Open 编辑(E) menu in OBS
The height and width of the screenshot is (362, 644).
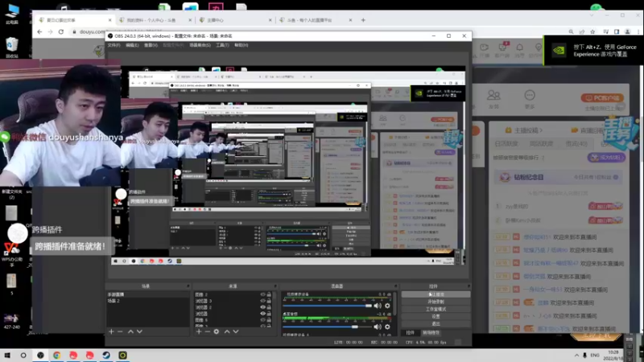(132, 45)
